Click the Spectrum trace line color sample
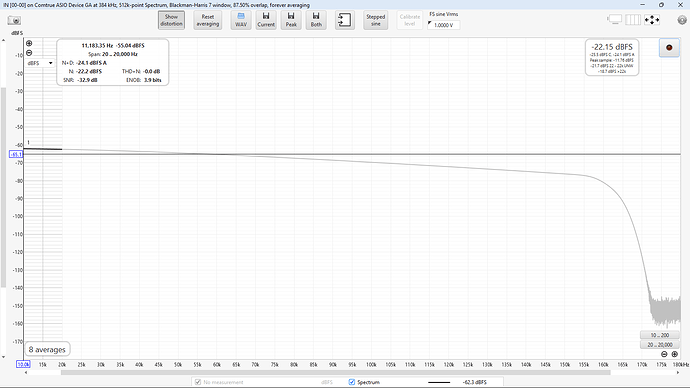Viewport: 690px width, 388px height. pos(439,382)
